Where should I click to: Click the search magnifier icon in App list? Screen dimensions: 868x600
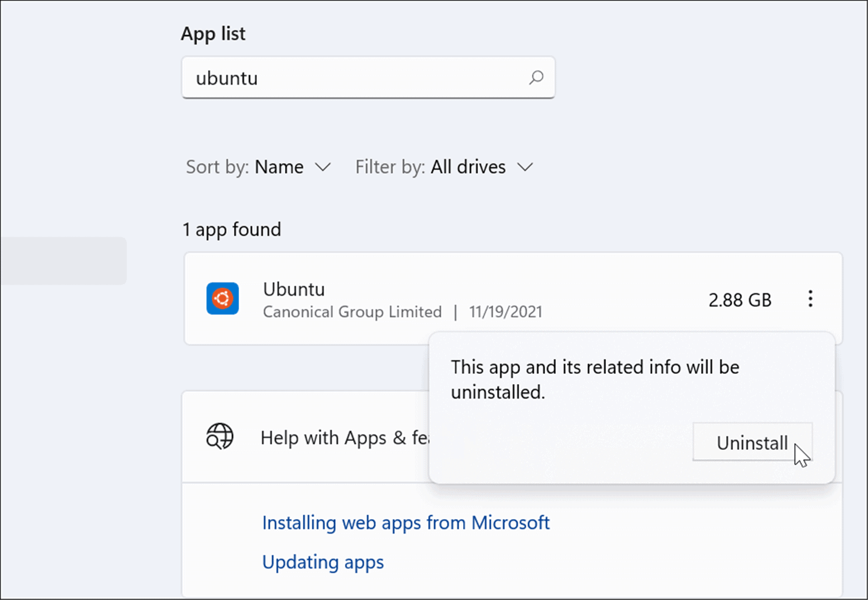(536, 78)
